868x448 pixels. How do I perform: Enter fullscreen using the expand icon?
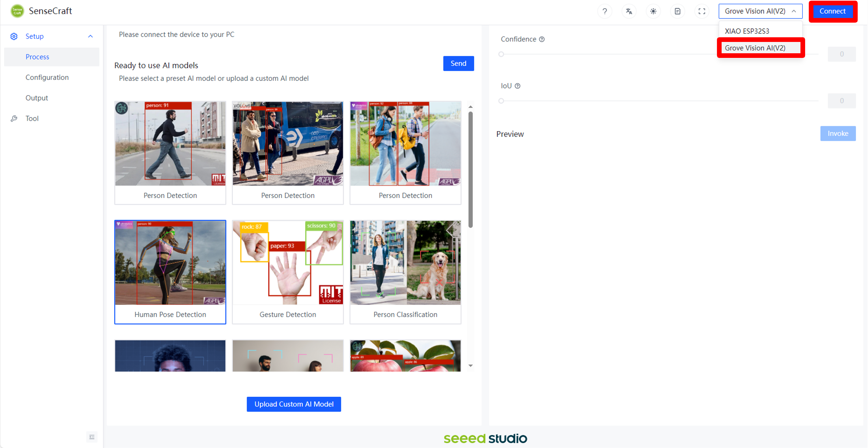(702, 11)
